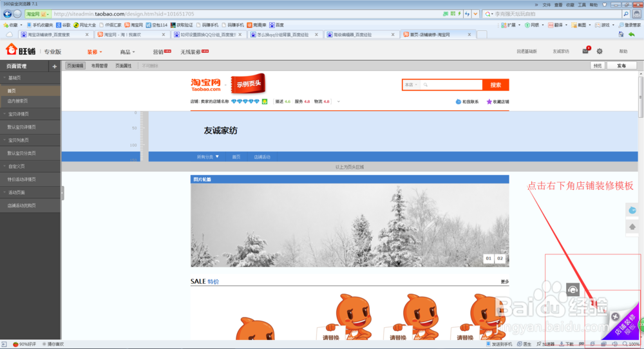This screenshot has width=644, height=349.
Task: Open the 淘宝网 bookmark in bookmarks bar
Action: (x=134, y=25)
